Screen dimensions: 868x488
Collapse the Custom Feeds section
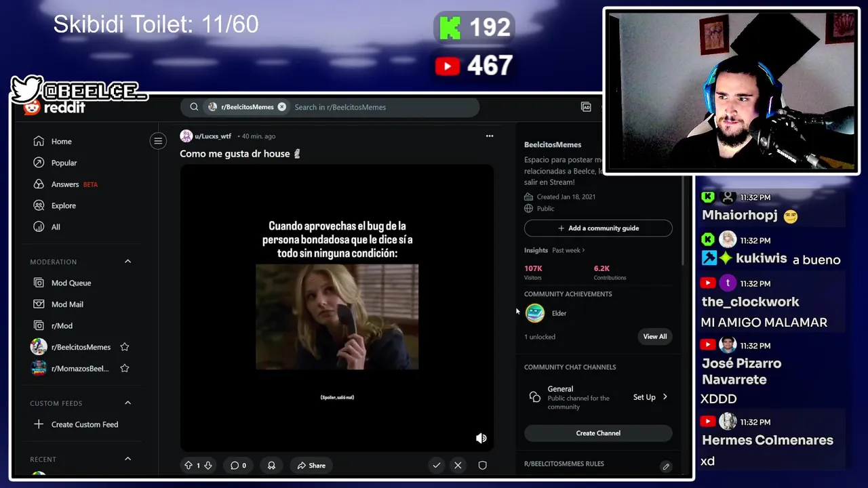(127, 403)
